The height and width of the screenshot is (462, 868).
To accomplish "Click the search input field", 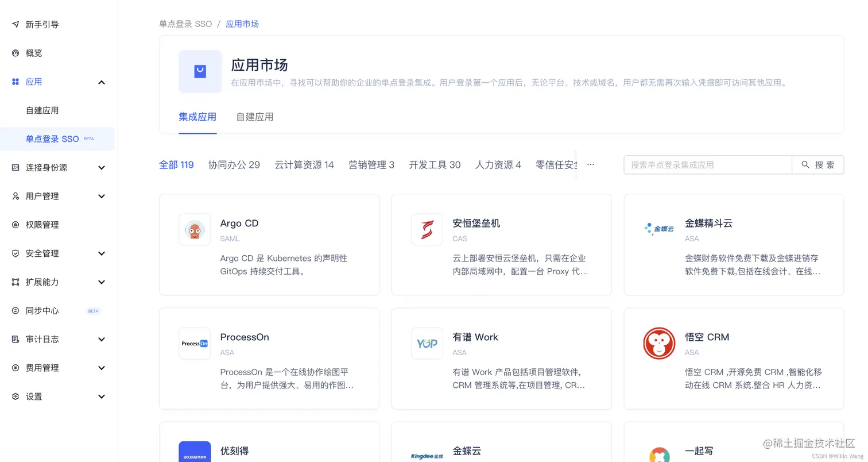I will coord(707,164).
